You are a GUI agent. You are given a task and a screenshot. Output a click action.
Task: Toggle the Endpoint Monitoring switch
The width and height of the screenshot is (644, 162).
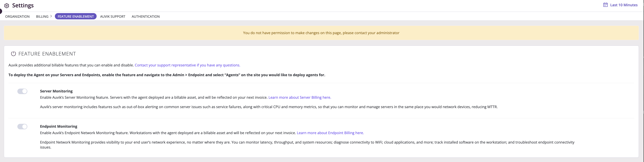click(x=22, y=127)
